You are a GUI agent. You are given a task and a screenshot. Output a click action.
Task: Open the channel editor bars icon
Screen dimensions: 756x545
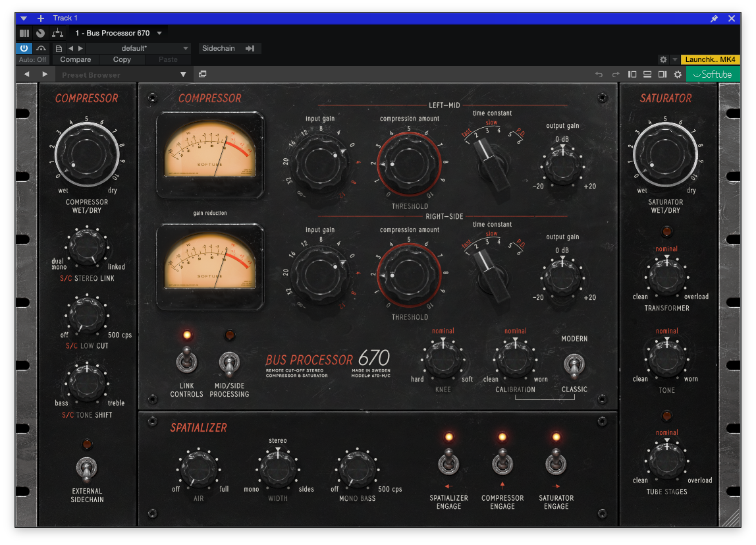click(24, 33)
